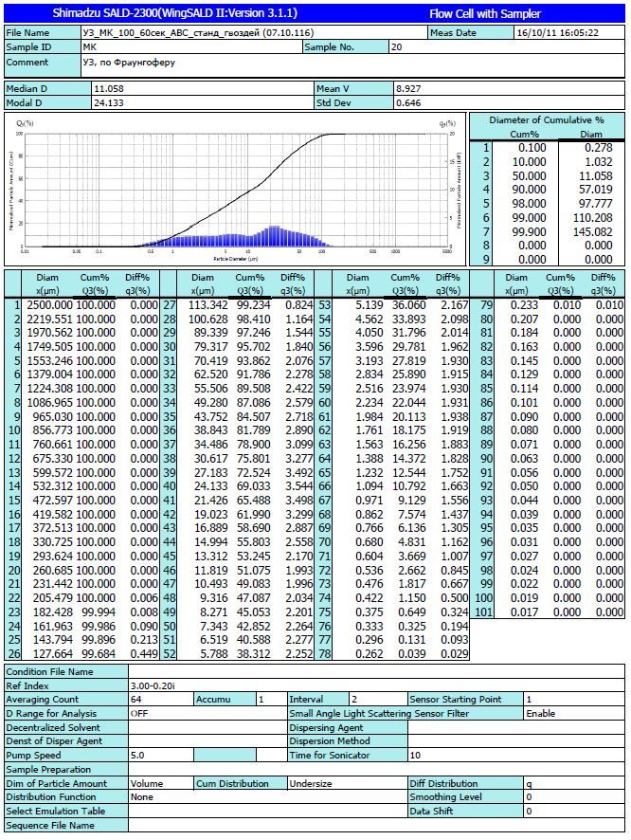This screenshot has height=840, width=631.
Task: Select cumulative diameter value 110.208
Action: point(592,217)
